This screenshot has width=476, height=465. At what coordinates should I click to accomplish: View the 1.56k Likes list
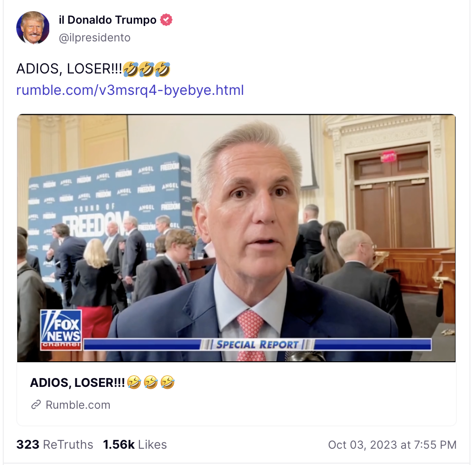pyautogui.click(x=135, y=445)
